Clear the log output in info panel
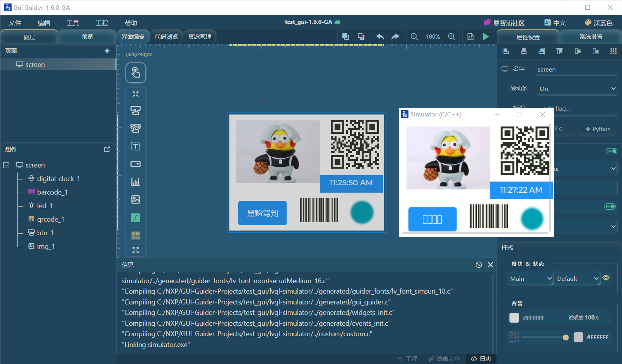Screen dimensions: 622x364 [479, 265]
